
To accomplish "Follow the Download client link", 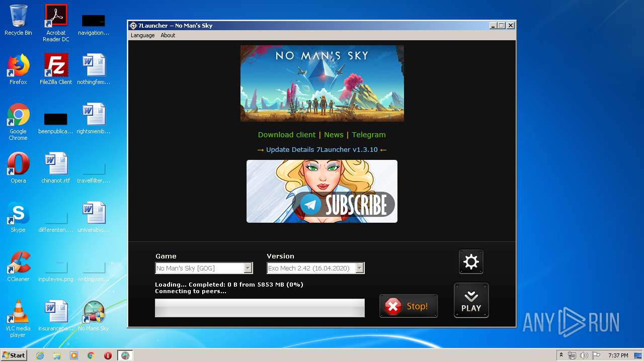I will [x=287, y=135].
